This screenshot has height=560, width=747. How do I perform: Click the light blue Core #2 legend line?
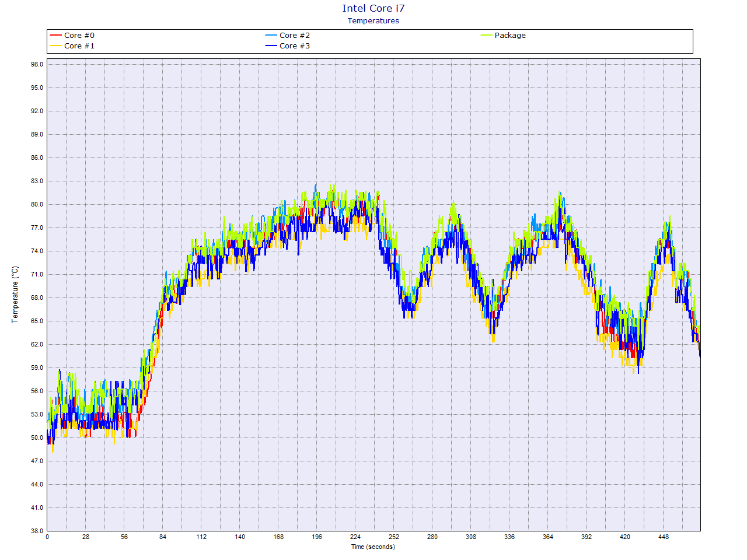click(271, 36)
